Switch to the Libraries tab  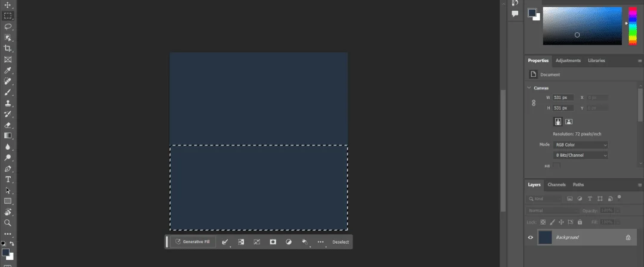pos(596,60)
